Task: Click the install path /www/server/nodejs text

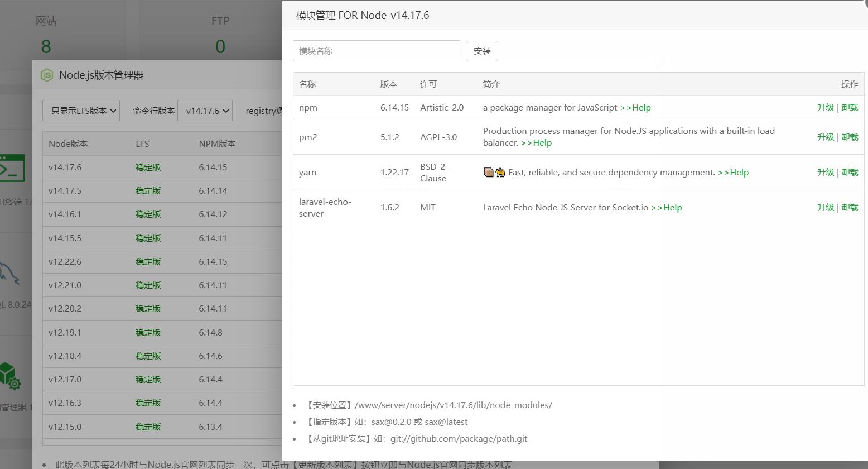Action: [454, 405]
